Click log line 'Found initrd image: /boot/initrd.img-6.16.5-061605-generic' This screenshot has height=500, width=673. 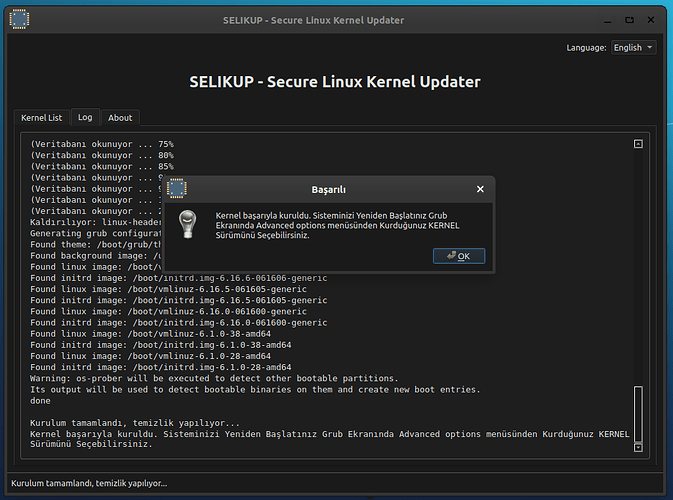click(x=179, y=300)
